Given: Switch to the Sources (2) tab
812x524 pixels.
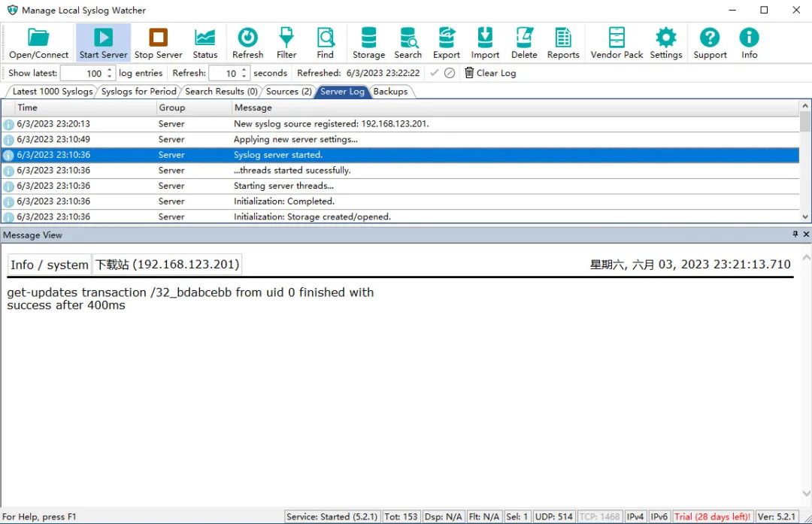Looking at the screenshot, I should (289, 92).
